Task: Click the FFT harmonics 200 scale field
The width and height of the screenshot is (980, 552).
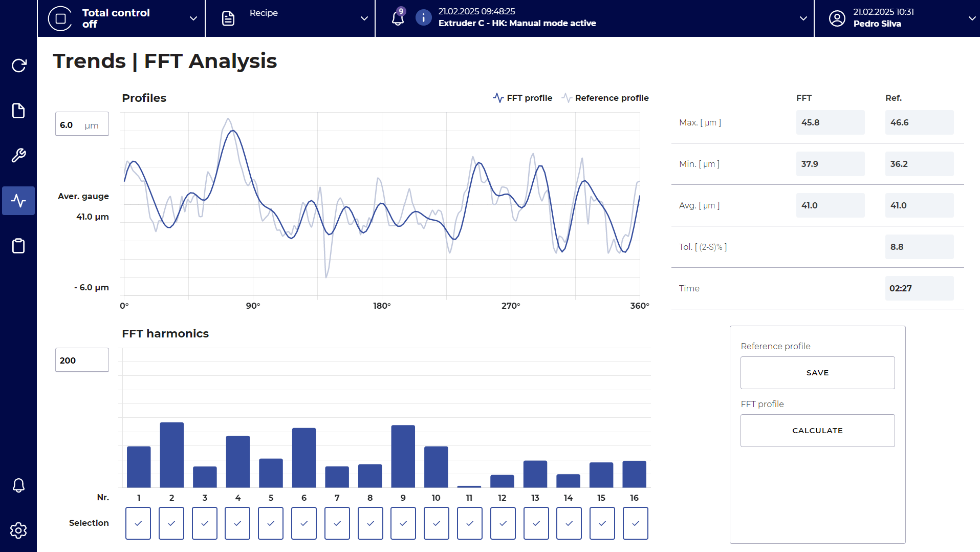Action: pos(82,360)
